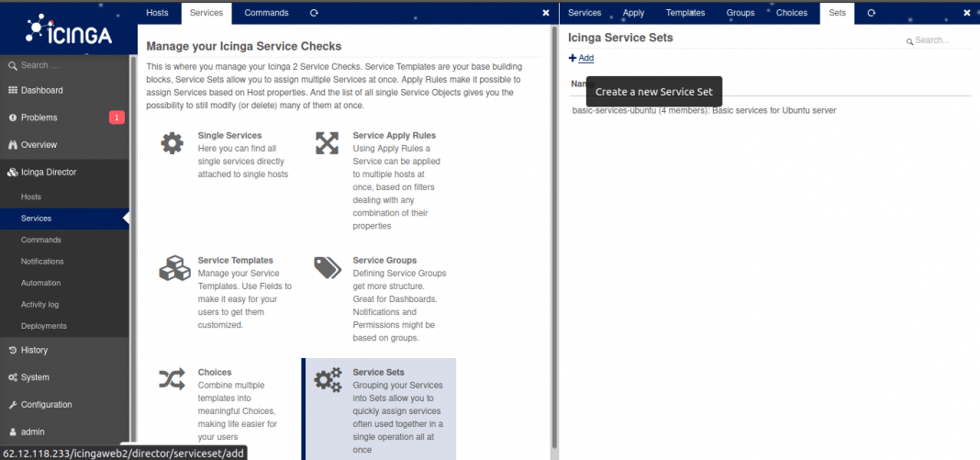The image size is (980, 460).
Task: Switch to the Templates tab
Action: click(x=685, y=13)
